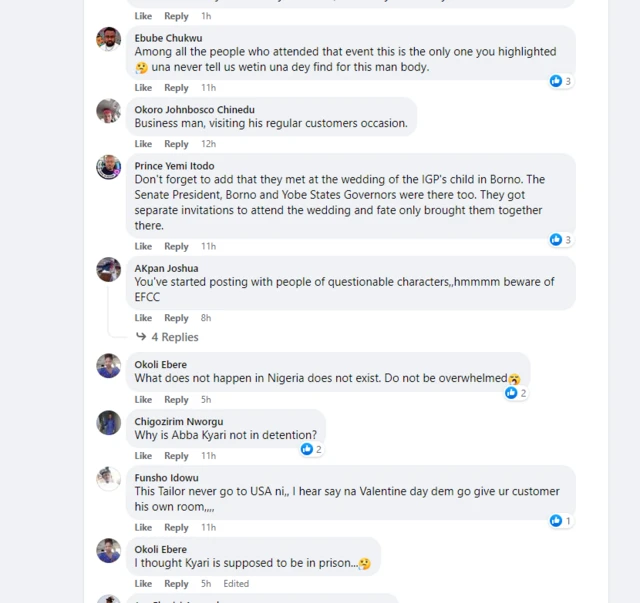The height and width of the screenshot is (603, 640).
Task: Click Chigozirim Nworgu's avatar
Action: (108, 423)
